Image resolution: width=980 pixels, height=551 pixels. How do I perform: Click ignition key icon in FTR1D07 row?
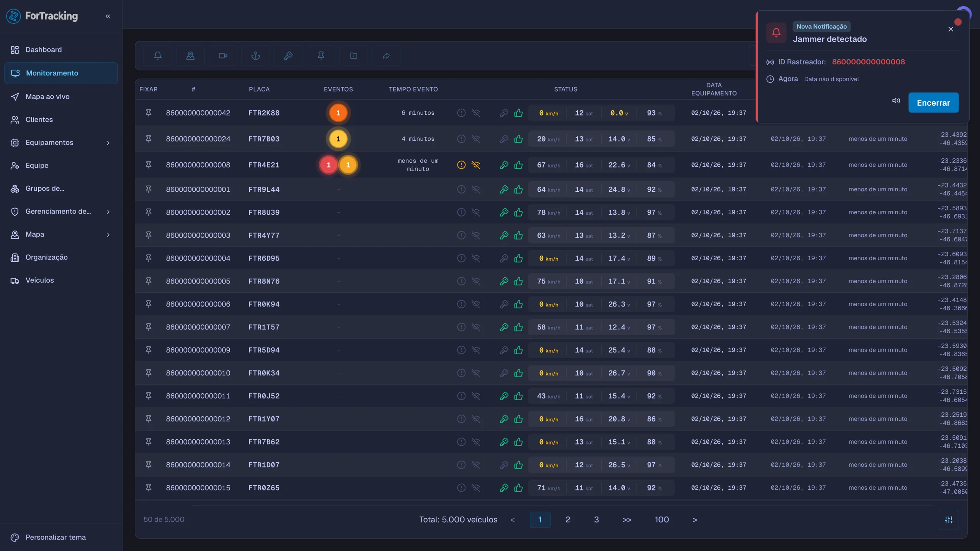(x=504, y=465)
